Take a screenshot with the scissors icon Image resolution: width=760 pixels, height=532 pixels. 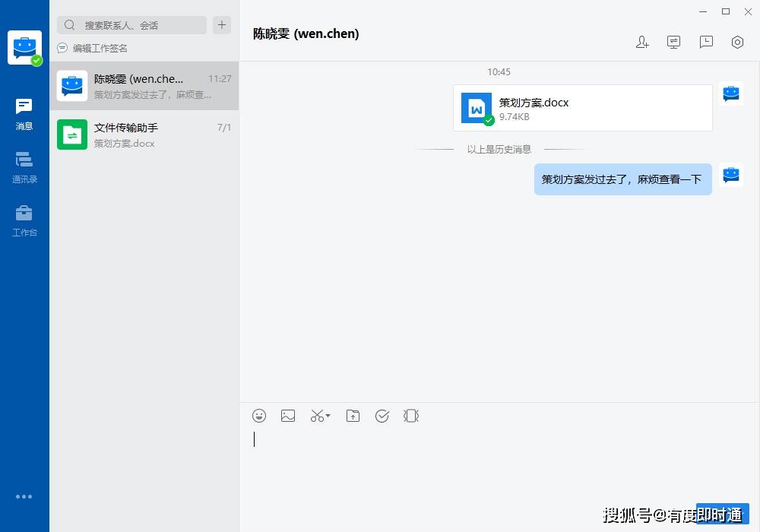point(317,416)
